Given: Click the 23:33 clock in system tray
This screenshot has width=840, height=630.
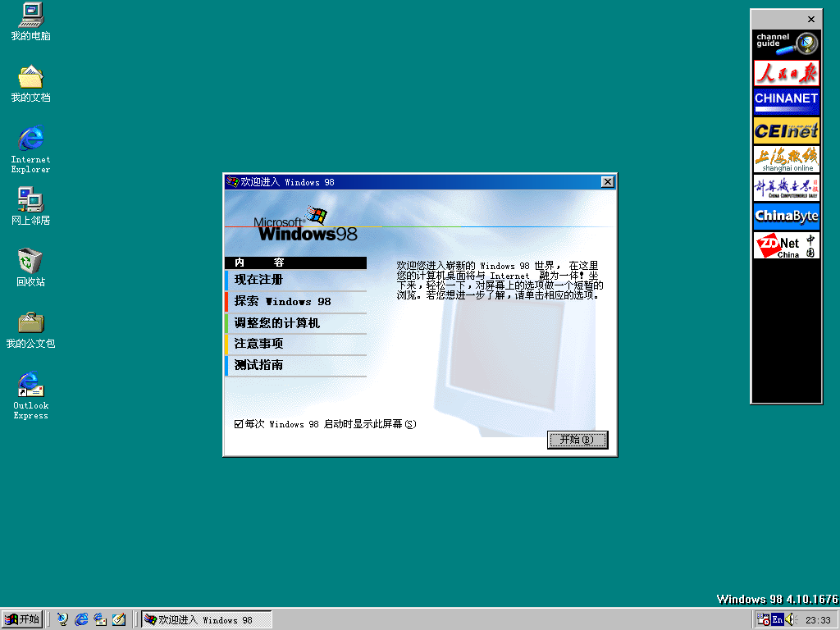Looking at the screenshot, I should coord(818,620).
